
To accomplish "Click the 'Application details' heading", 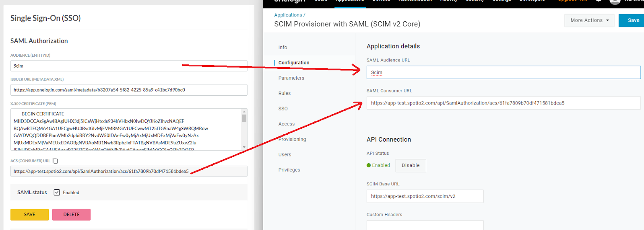I will click(393, 46).
